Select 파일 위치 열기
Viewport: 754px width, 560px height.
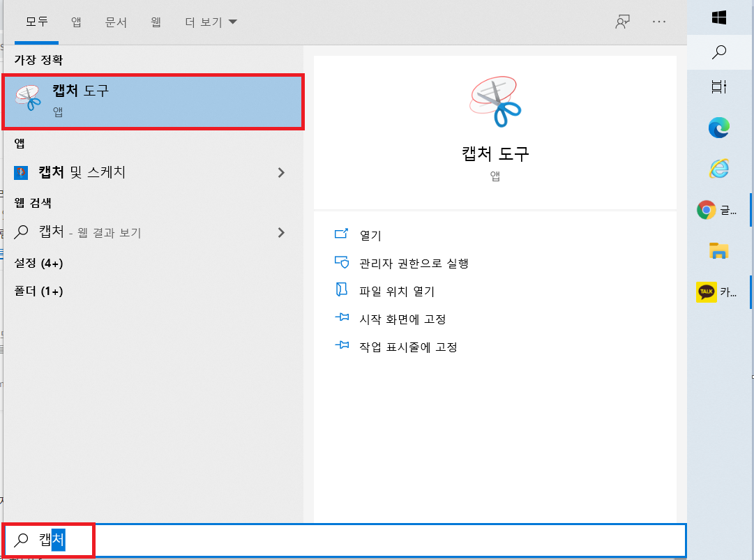coord(397,292)
